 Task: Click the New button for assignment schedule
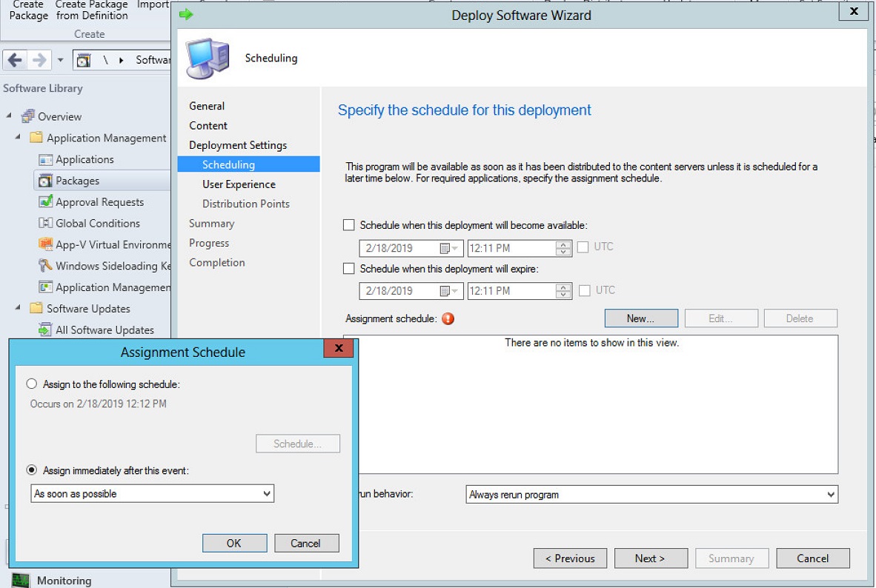tap(640, 318)
